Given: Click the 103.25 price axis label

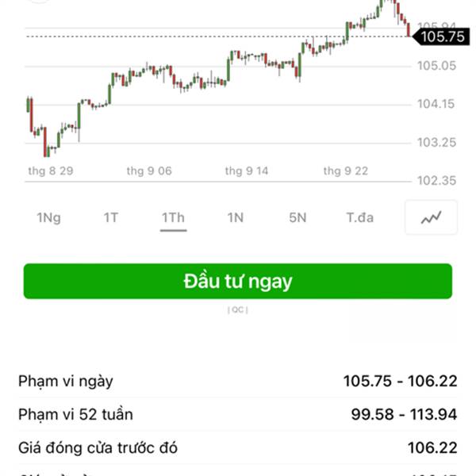Looking at the screenshot, I should click(436, 143).
